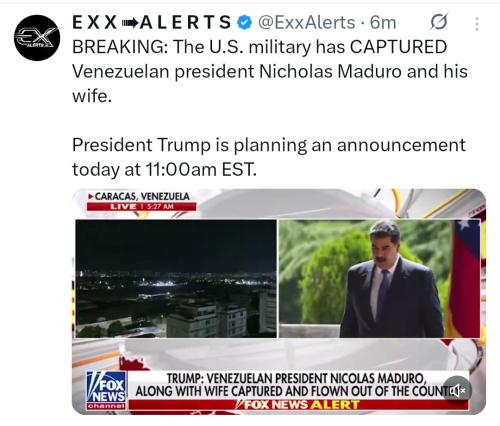Click the arrow icon in display name

pos(130,23)
